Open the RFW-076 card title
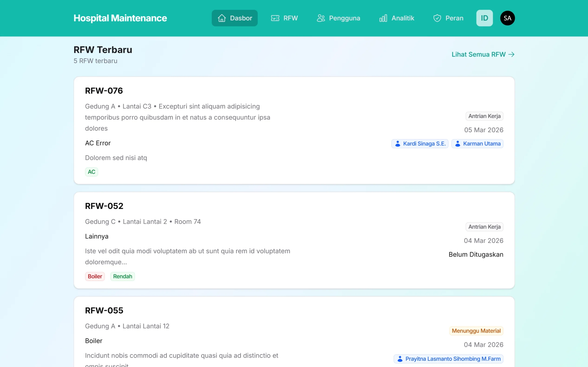The height and width of the screenshot is (367, 588). click(104, 91)
